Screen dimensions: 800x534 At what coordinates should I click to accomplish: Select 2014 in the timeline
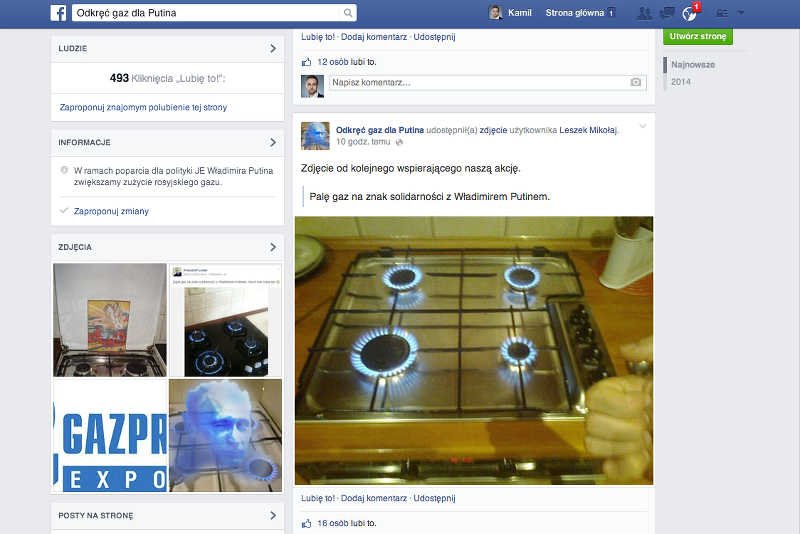tap(681, 81)
